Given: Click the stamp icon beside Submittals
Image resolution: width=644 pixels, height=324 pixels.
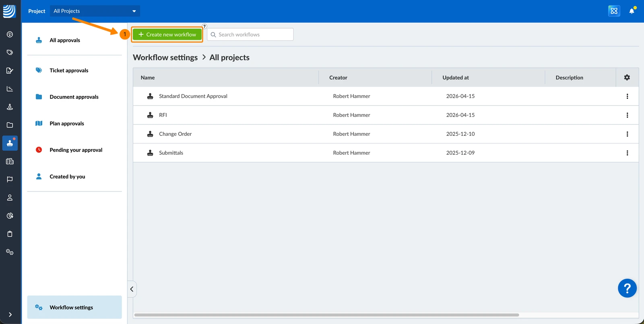Looking at the screenshot, I should [150, 153].
